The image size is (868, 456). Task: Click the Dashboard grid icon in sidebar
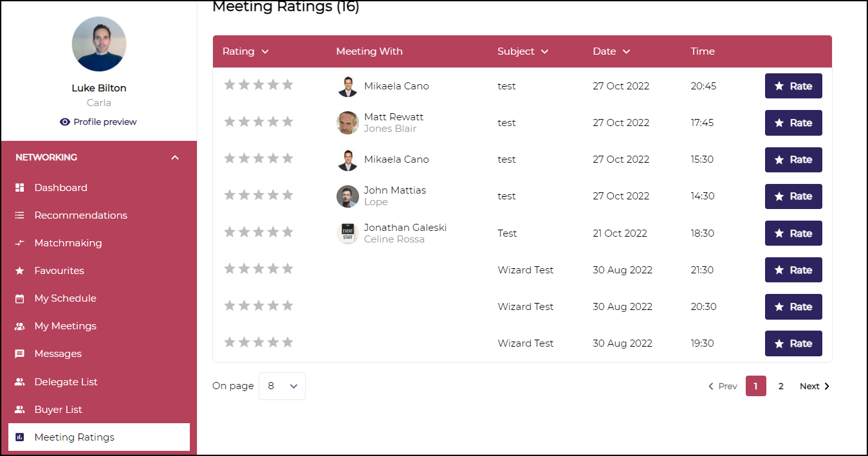[x=20, y=188]
